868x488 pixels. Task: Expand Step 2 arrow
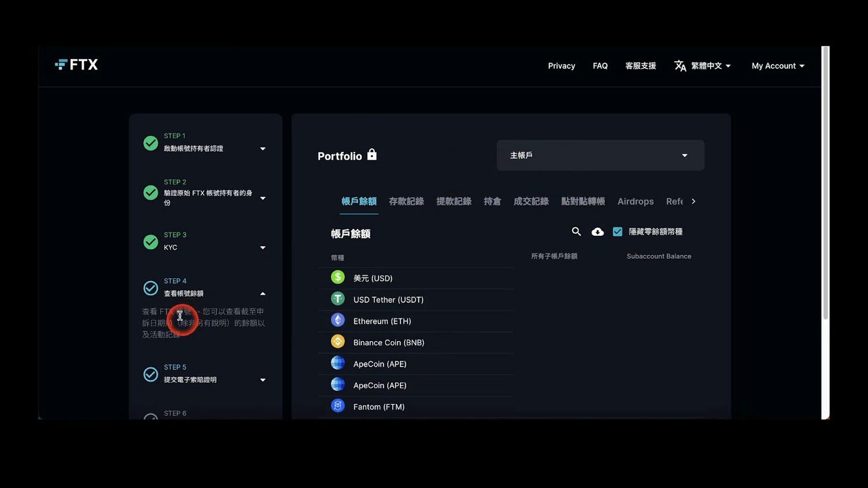[263, 198]
